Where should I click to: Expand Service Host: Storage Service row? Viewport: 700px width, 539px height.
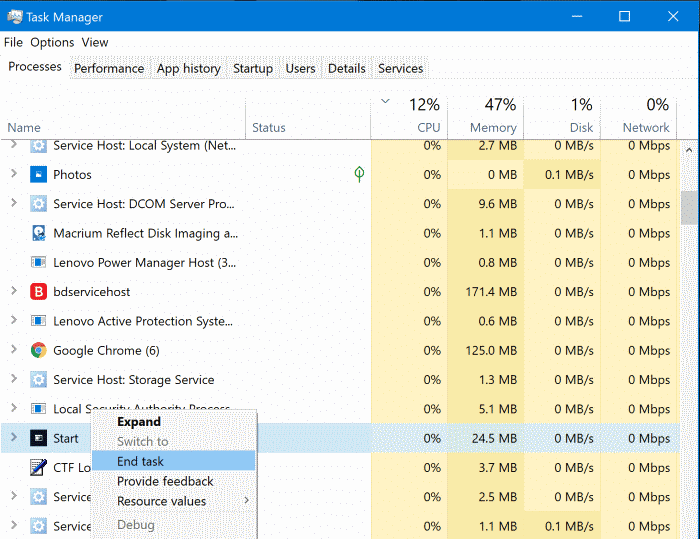click(x=14, y=379)
